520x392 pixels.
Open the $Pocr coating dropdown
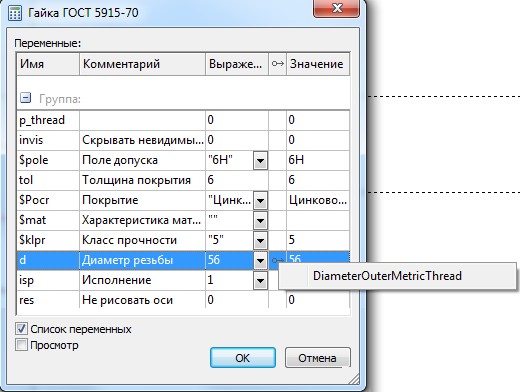(x=260, y=201)
